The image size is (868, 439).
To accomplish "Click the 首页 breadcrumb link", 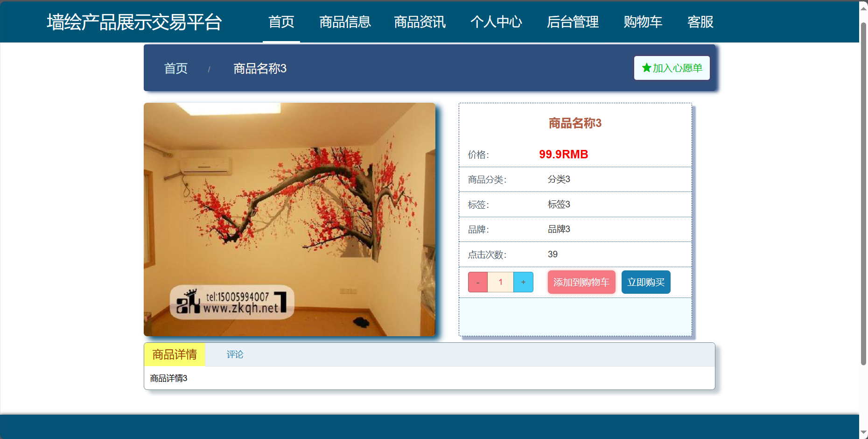I will [x=176, y=69].
